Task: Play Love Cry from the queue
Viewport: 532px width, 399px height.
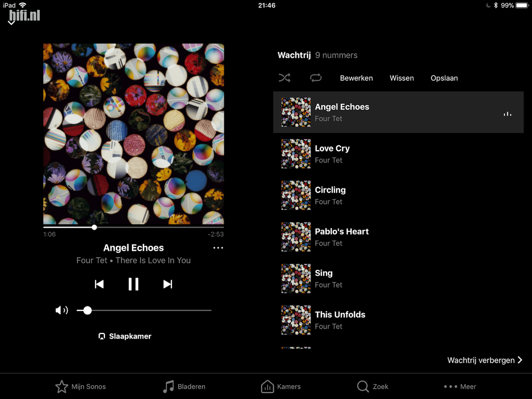Action: (398, 154)
